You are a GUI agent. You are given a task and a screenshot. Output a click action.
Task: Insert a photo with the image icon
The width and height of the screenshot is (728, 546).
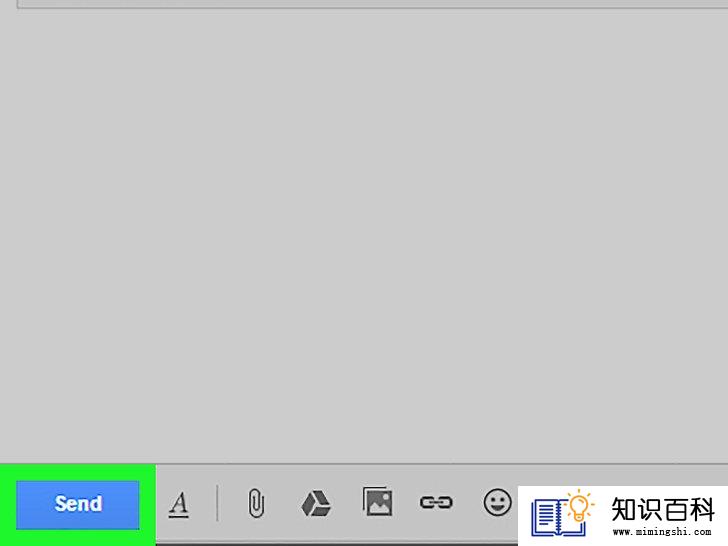pyautogui.click(x=377, y=501)
